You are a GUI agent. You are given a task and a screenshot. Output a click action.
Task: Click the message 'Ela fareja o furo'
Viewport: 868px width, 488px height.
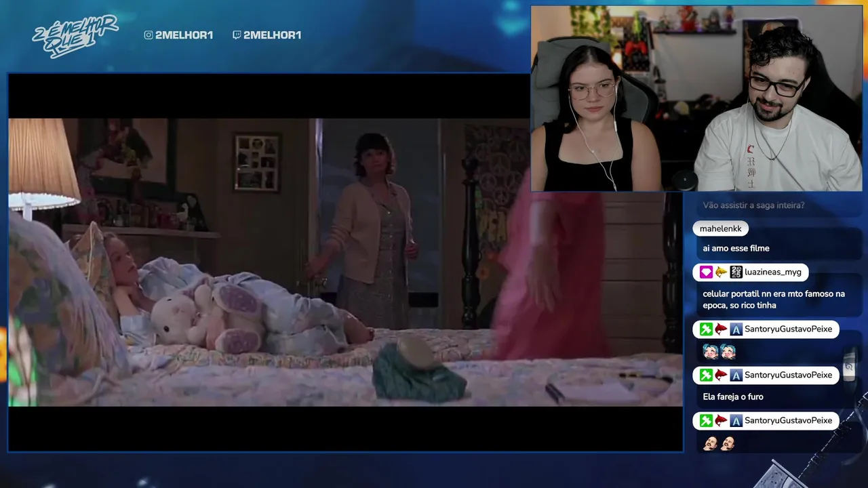(x=732, y=397)
